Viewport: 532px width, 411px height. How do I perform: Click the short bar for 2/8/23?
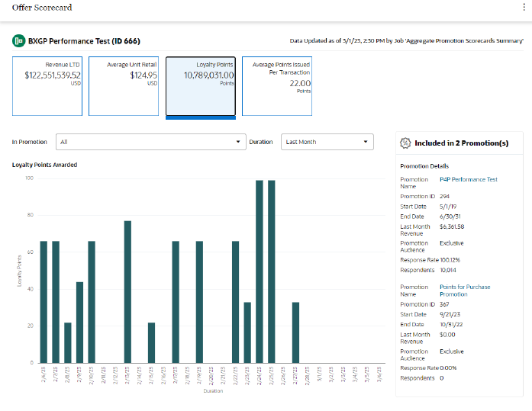pyautogui.click(x=68, y=343)
